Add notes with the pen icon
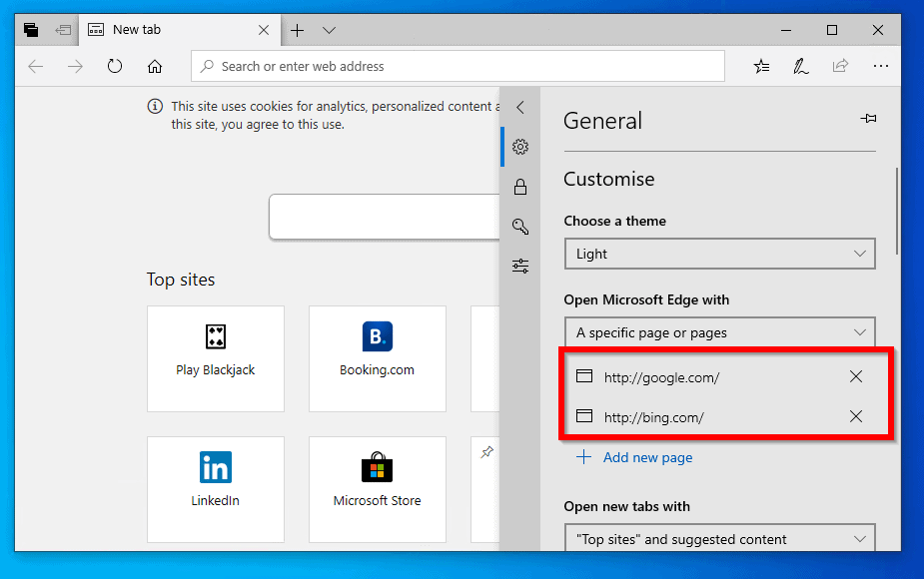924x579 pixels. tap(801, 66)
